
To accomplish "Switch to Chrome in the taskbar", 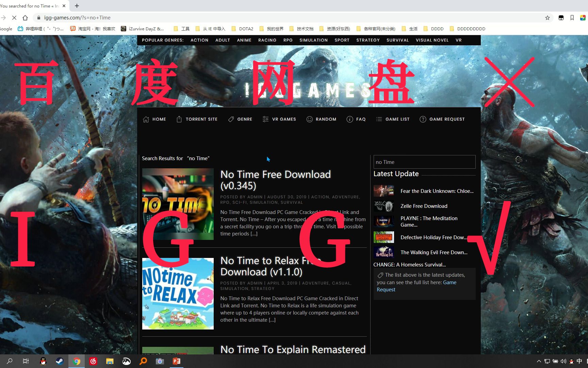I will coord(77,361).
